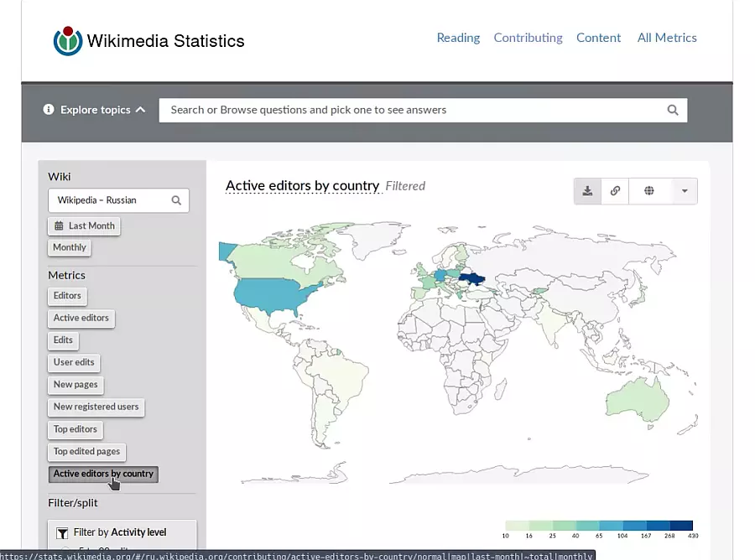Click the lightest legend swatch near 10
This screenshot has width=755, height=560.
pos(517,526)
